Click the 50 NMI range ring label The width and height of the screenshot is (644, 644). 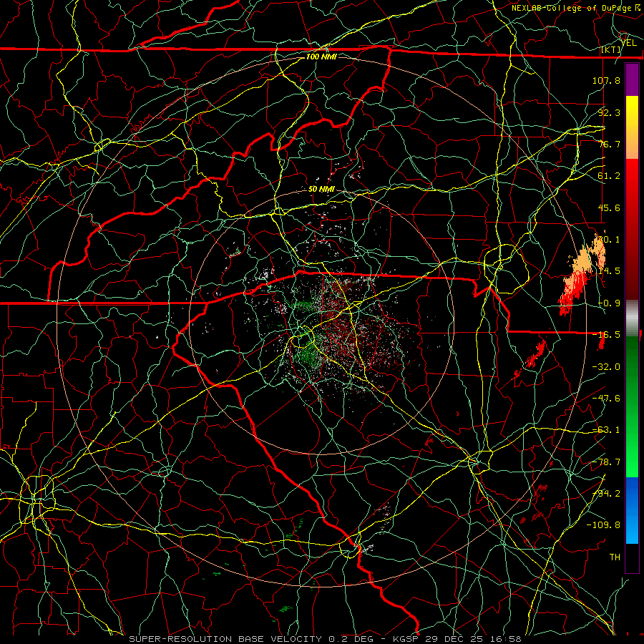[x=321, y=190]
